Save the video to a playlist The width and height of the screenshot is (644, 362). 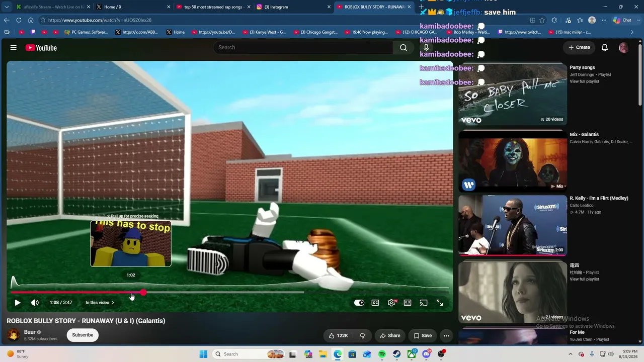click(x=423, y=335)
